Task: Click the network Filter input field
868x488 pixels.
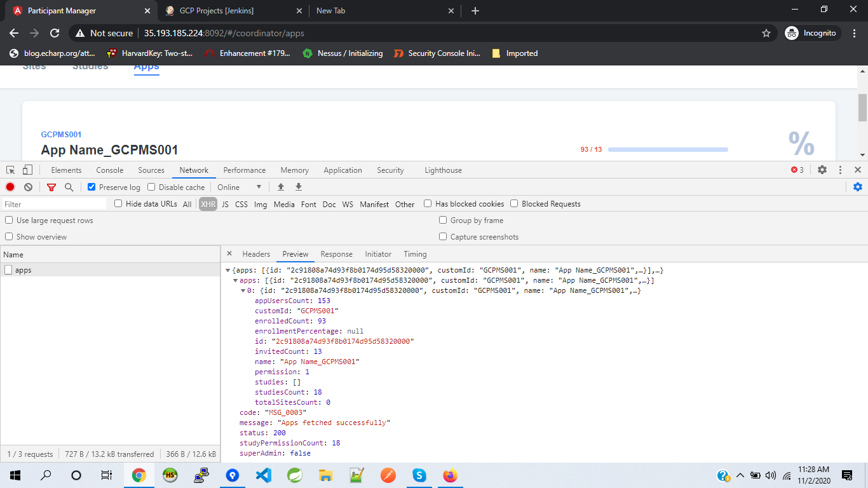Action: [x=54, y=203]
